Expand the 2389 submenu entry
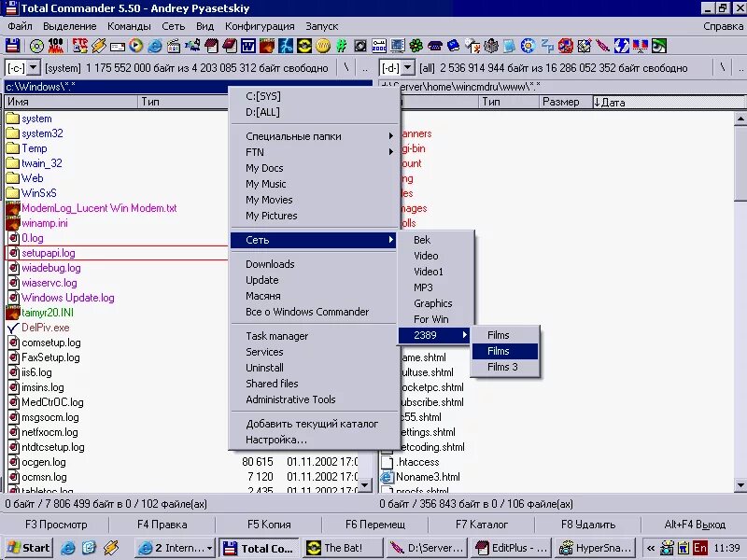747x560 pixels. 434,335
